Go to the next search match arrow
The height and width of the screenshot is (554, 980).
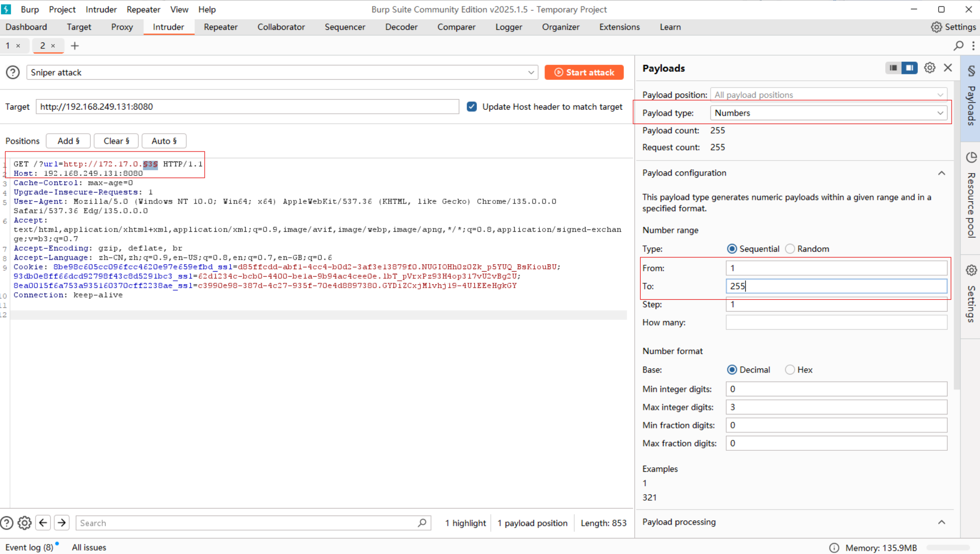pos(62,523)
